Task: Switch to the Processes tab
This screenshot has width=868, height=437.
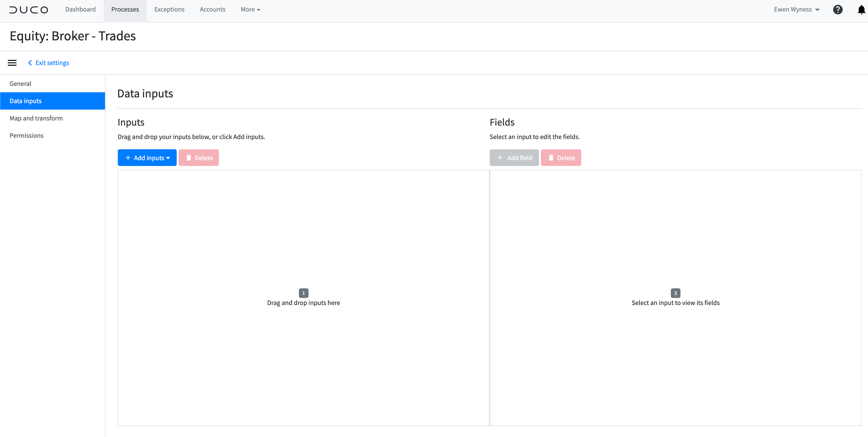Action: click(125, 9)
